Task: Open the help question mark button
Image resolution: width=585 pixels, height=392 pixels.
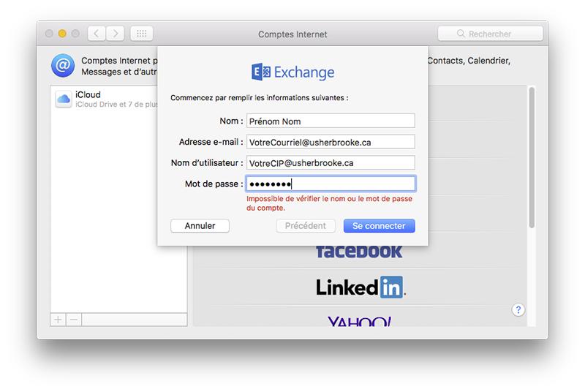Action: (518, 310)
